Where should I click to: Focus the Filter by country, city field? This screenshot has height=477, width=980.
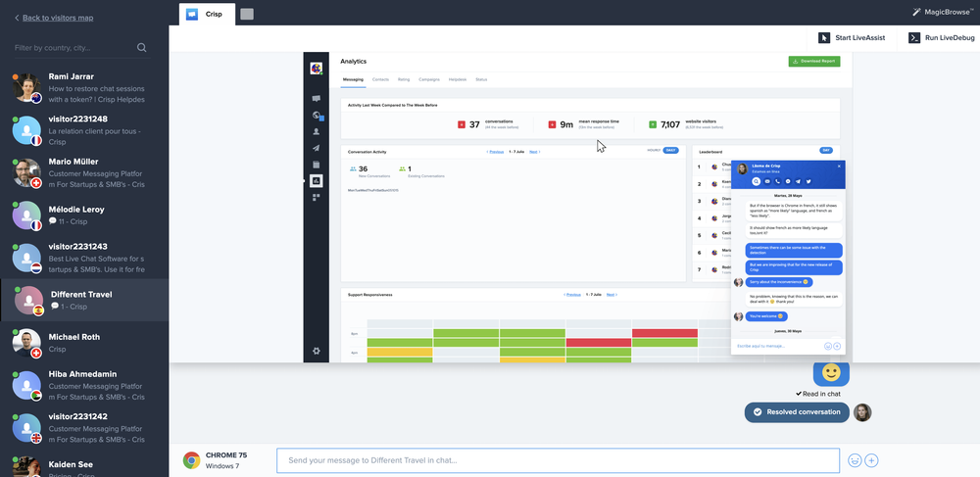click(73, 47)
